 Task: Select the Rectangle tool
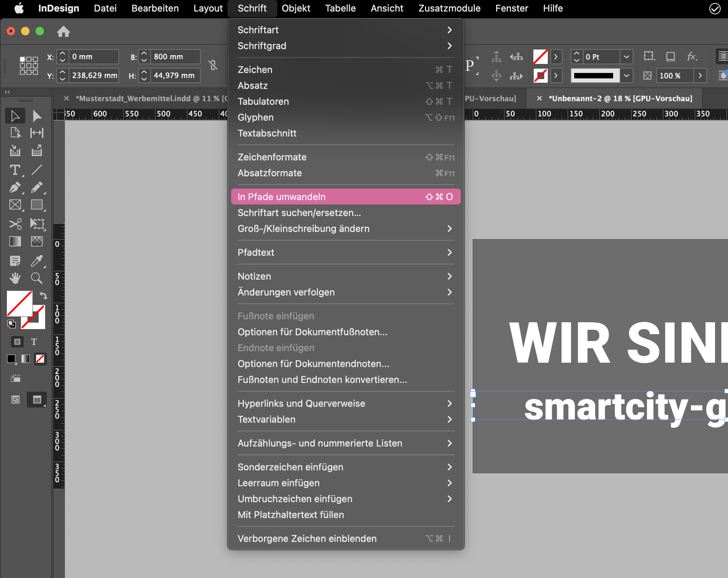pyautogui.click(x=36, y=205)
